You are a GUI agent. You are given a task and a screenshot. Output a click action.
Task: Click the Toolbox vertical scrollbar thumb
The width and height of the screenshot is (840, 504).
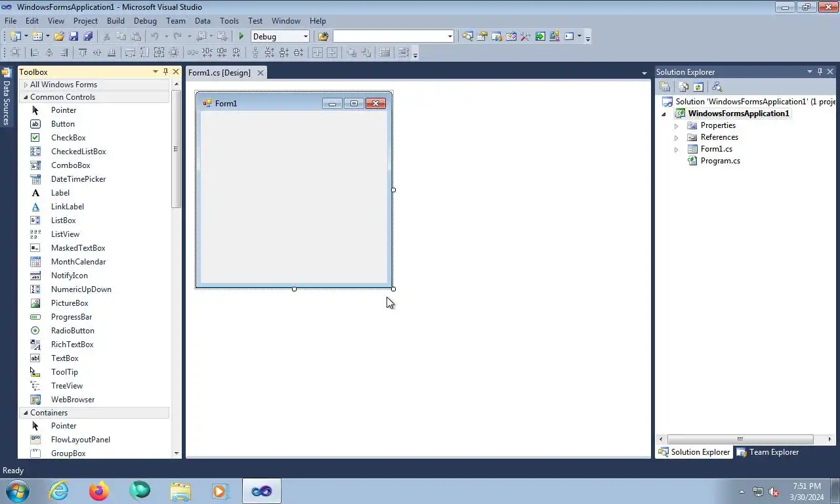(x=176, y=149)
